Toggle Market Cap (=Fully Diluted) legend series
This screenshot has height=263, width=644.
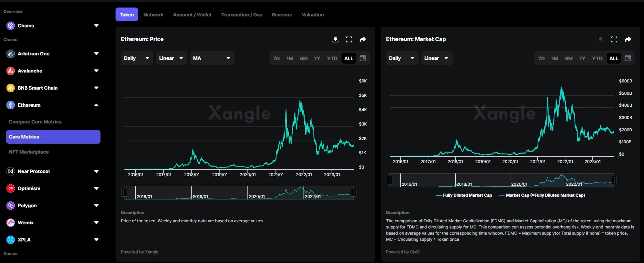[x=542, y=195]
